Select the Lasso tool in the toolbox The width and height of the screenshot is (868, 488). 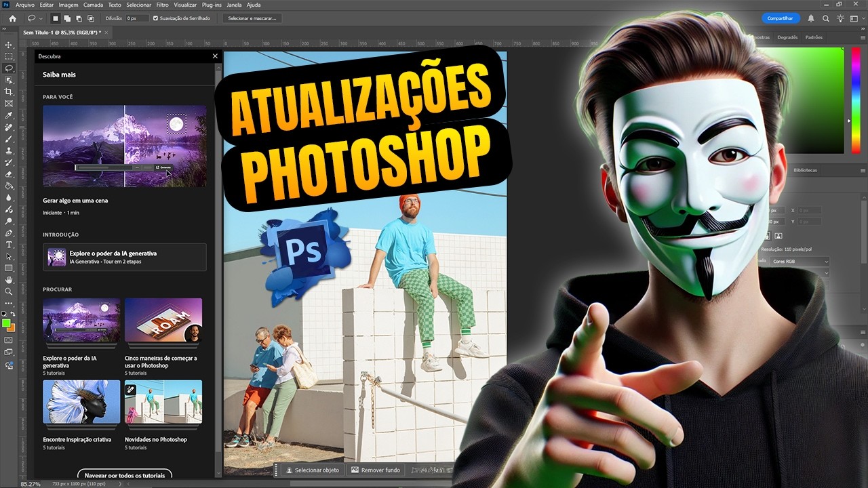(x=9, y=68)
